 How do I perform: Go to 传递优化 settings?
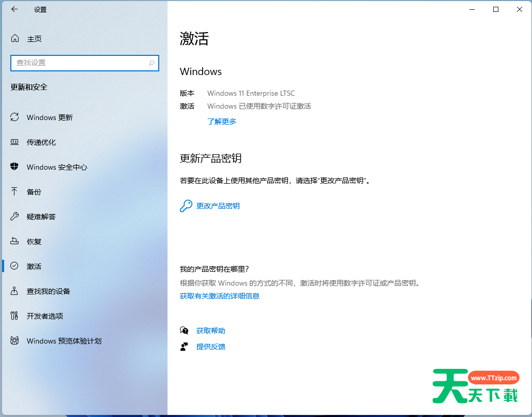tap(41, 142)
